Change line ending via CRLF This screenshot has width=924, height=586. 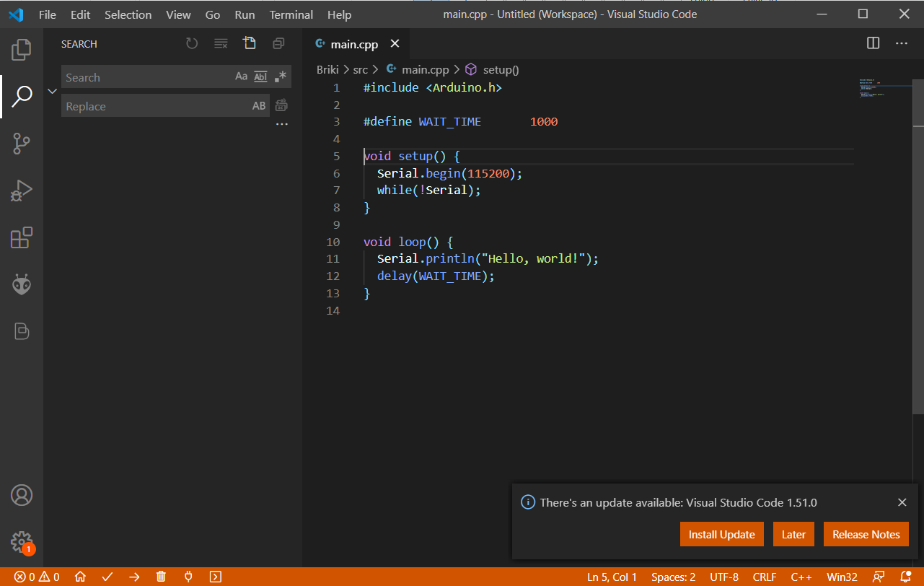click(765, 577)
